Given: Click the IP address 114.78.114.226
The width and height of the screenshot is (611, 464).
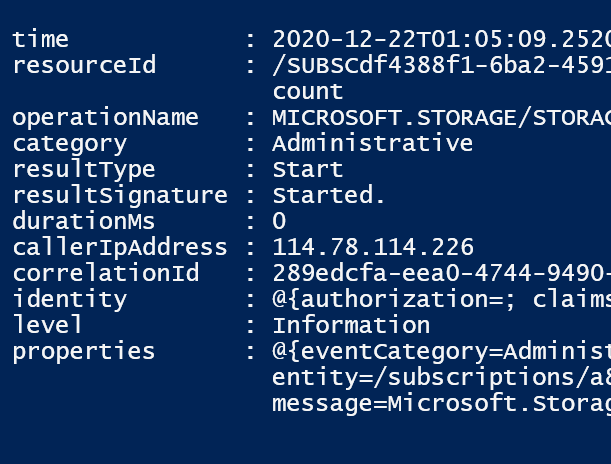Looking at the screenshot, I should click(372, 248).
